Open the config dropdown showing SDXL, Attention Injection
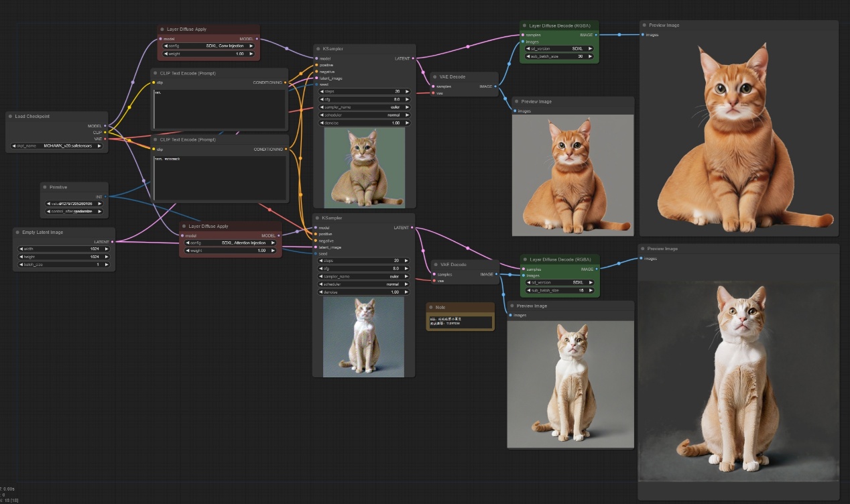This screenshot has height=504, width=850. (x=231, y=243)
